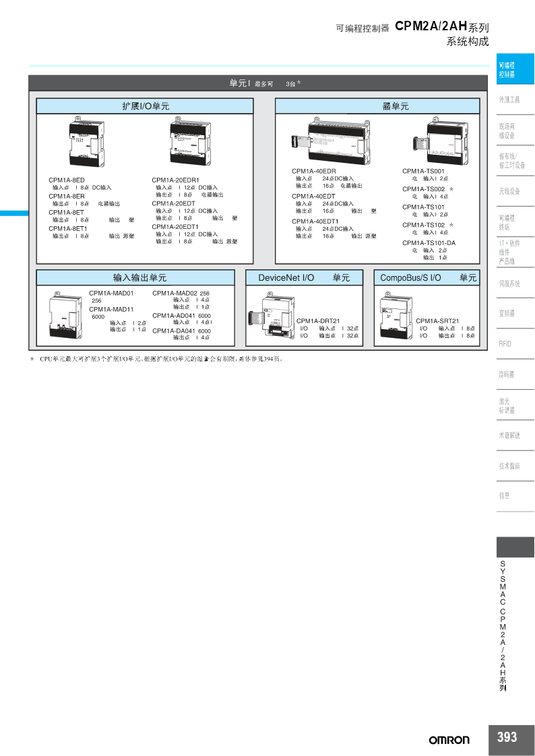Image resolution: width=535 pixels, height=756 pixels.
Task: Click the CPM1A-20EDT model label
Action: pos(174,203)
